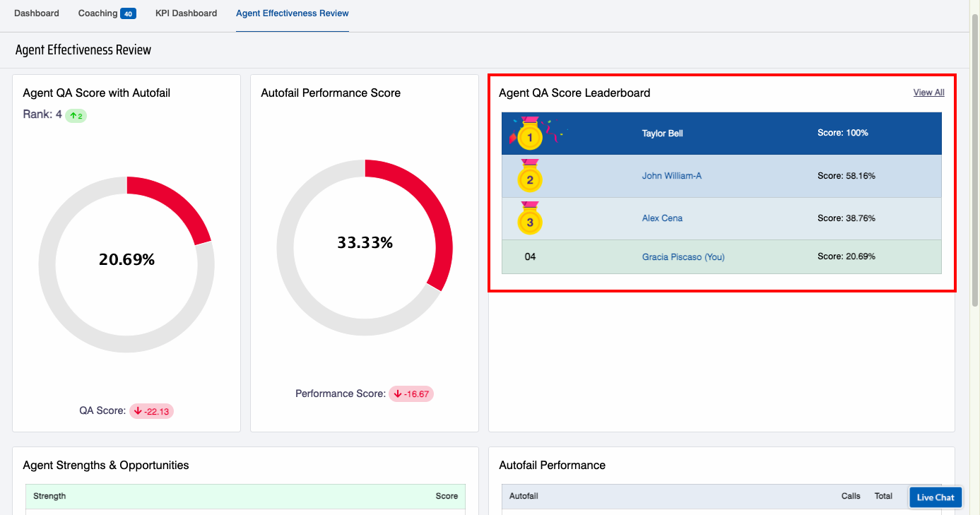Click the green rank up badge
The width and height of the screenshot is (980, 515).
pos(76,115)
